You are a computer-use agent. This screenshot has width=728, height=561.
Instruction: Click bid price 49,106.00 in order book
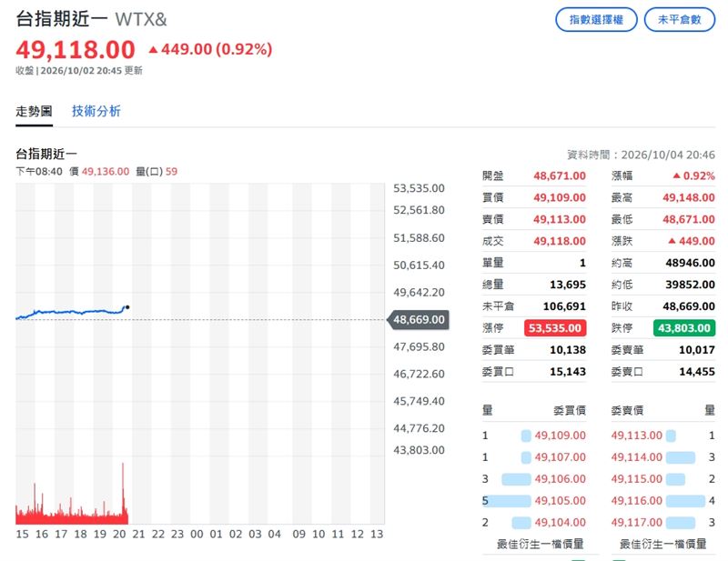point(560,479)
